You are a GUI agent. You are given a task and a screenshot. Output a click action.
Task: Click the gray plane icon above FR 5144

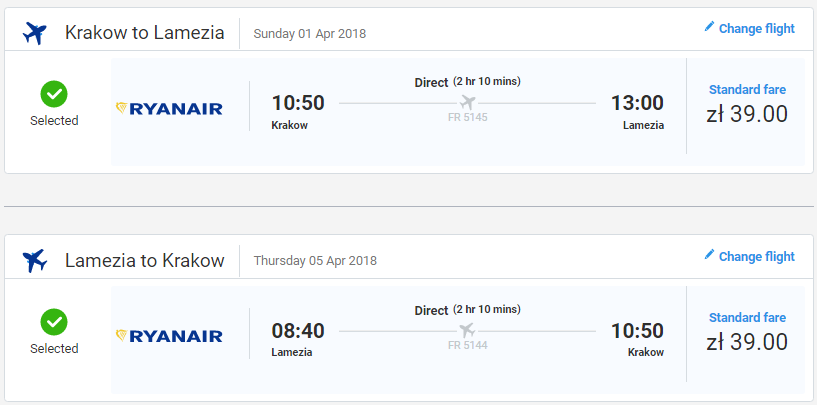click(467, 330)
